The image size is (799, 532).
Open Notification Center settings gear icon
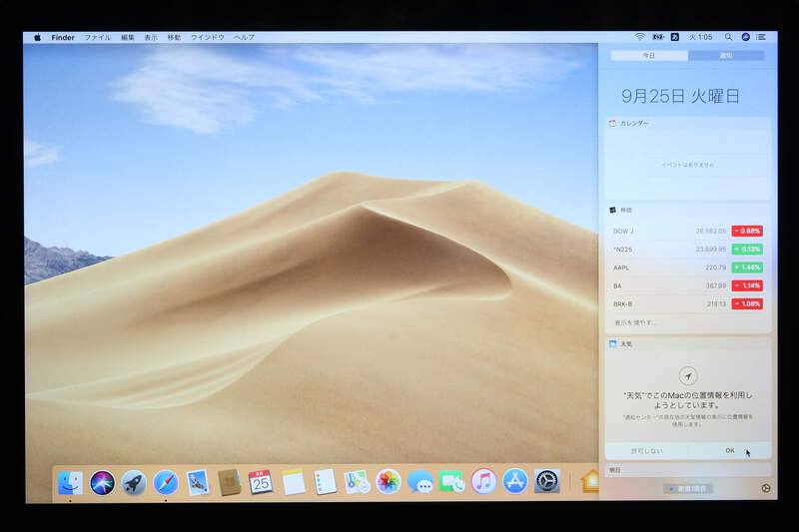pos(765,488)
